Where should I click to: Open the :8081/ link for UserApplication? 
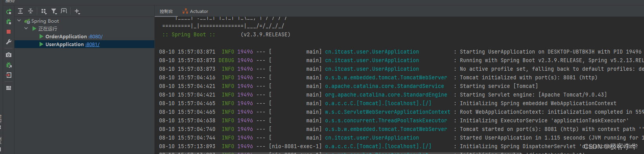pos(92,45)
